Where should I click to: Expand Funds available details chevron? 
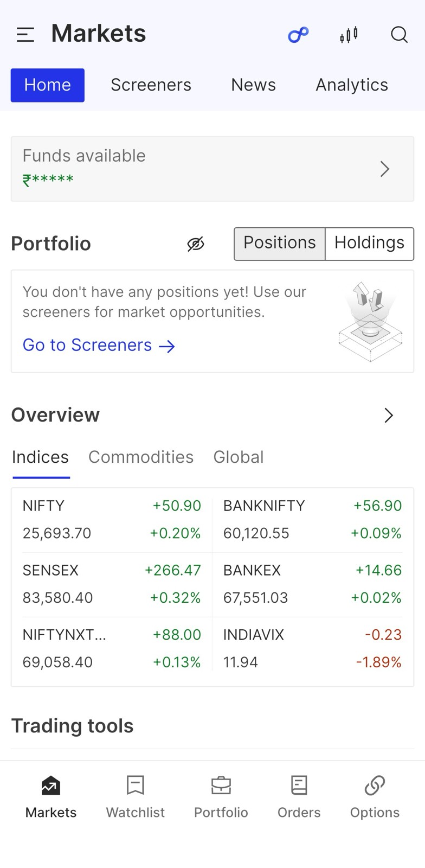click(x=385, y=169)
